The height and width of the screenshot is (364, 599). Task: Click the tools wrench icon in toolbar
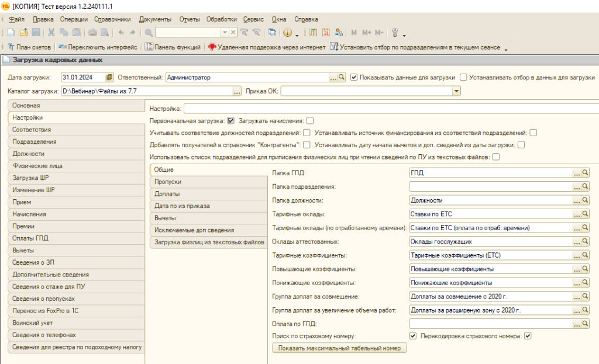click(x=394, y=33)
